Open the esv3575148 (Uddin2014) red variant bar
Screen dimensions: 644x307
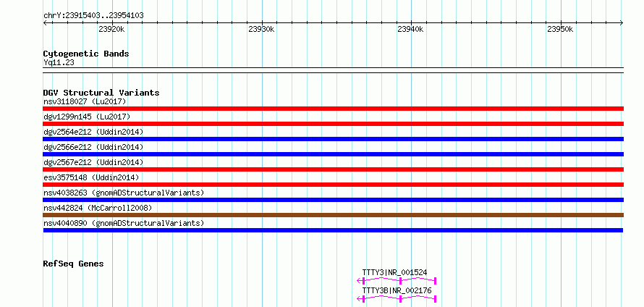tap(333, 185)
